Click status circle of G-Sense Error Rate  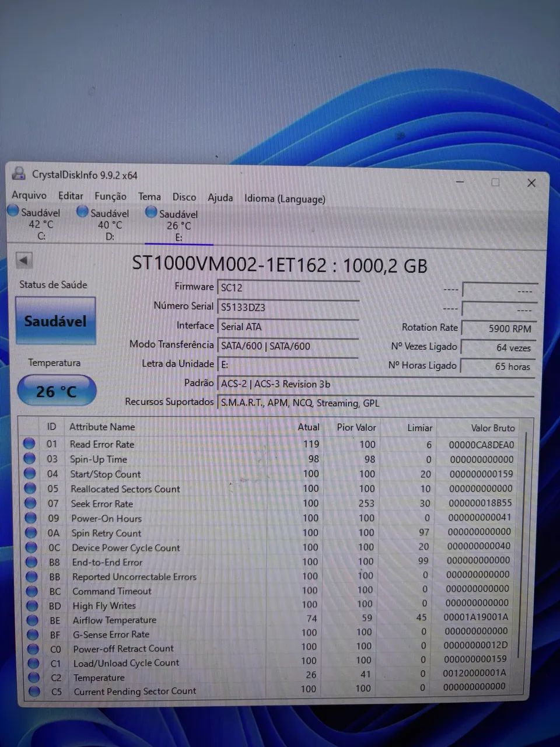[33, 634]
